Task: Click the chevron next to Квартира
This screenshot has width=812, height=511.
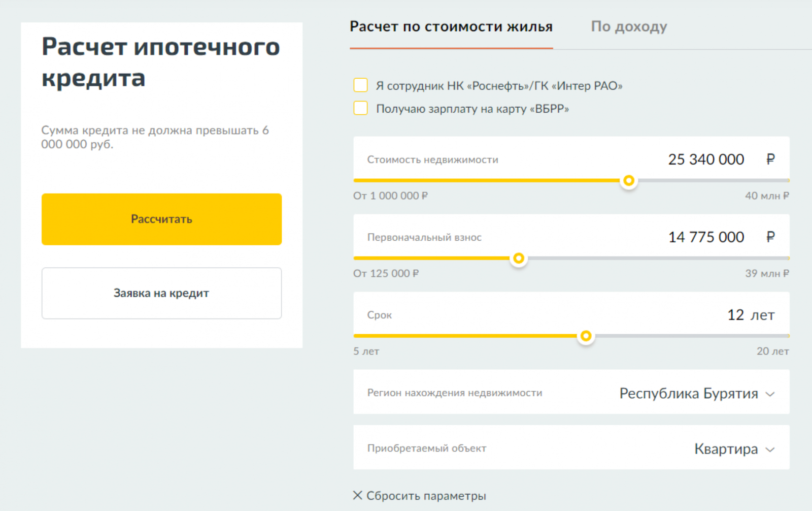Action: (770, 450)
